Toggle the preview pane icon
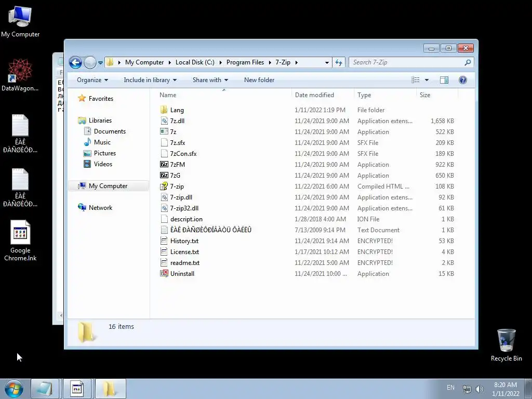The height and width of the screenshot is (399, 532). pos(444,80)
